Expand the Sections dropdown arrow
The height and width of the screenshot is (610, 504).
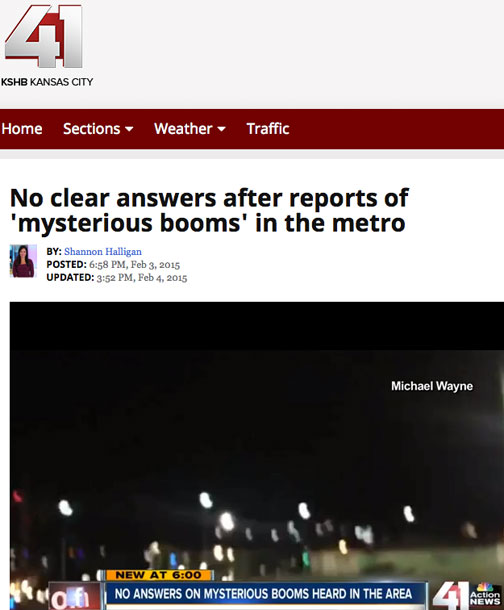(130, 129)
